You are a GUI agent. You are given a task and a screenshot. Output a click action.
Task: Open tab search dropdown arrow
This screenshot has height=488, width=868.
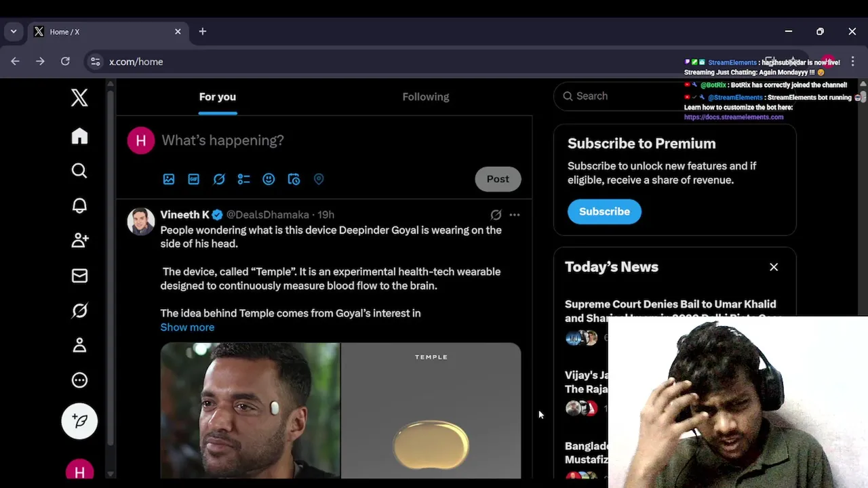[x=13, y=31]
